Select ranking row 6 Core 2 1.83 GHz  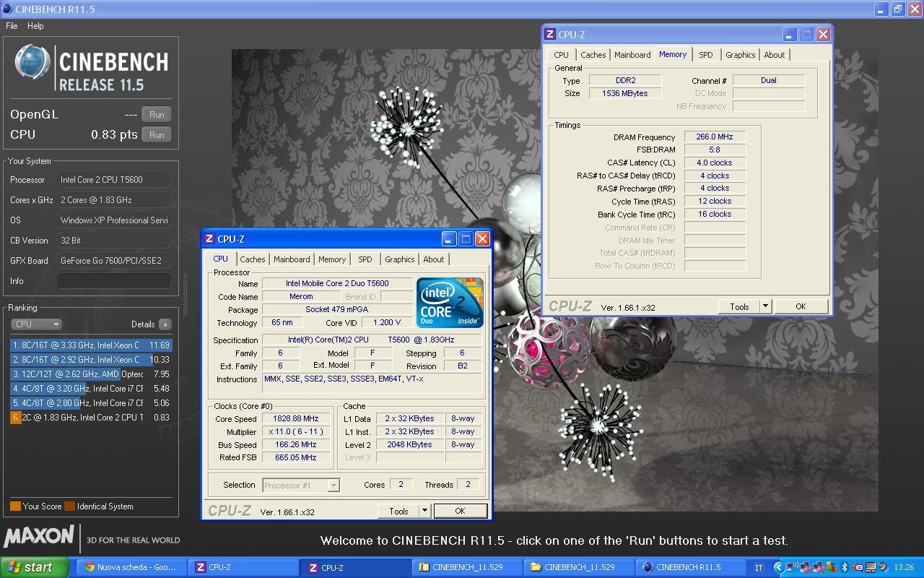(x=91, y=418)
